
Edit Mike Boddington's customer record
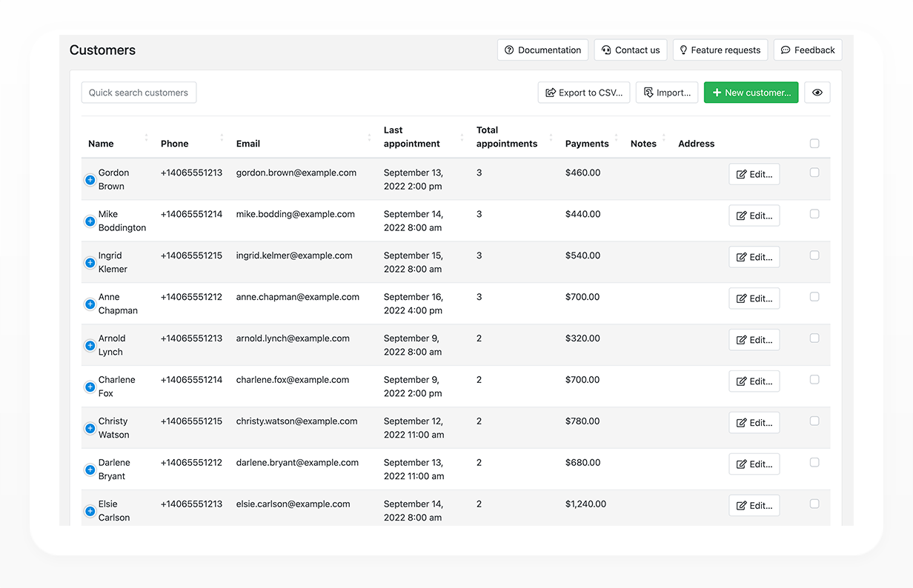click(x=754, y=216)
